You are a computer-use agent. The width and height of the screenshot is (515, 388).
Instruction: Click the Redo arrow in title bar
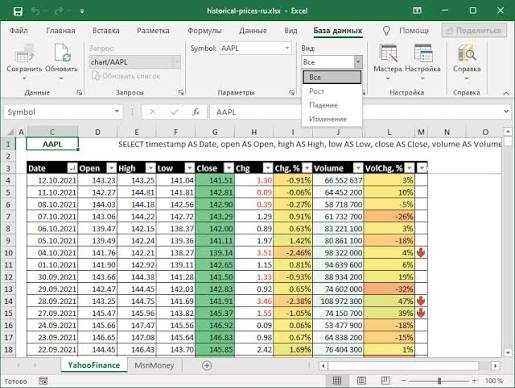tap(59, 11)
